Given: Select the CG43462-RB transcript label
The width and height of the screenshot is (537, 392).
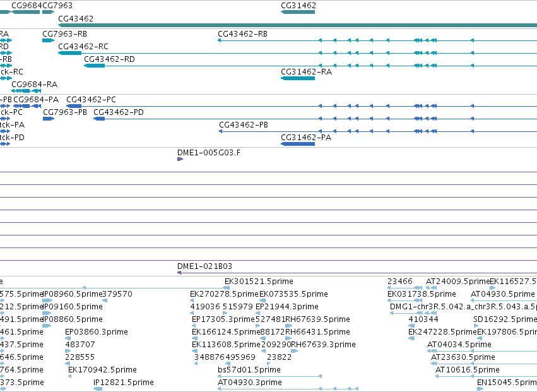Looking at the screenshot, I should coord(242,34).
